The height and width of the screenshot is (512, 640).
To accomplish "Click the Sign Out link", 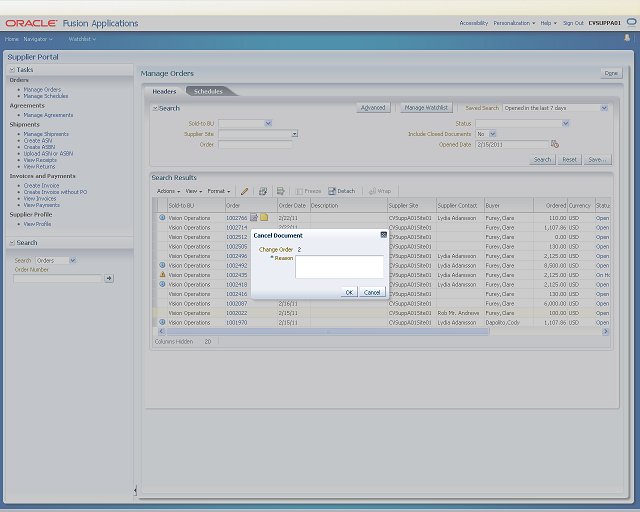I will 573,23.
